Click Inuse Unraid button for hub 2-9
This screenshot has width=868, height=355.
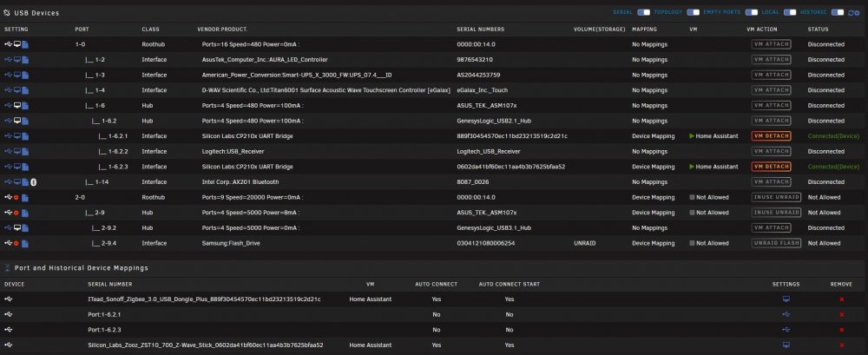[x=776, y=213]
